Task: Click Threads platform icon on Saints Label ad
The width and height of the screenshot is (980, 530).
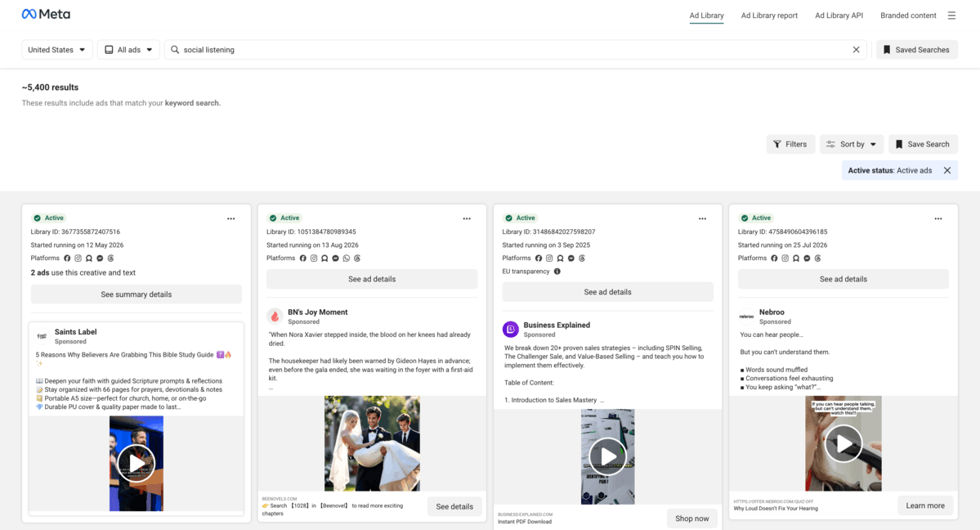Action: pyautogui.click(x=110, y=258)
